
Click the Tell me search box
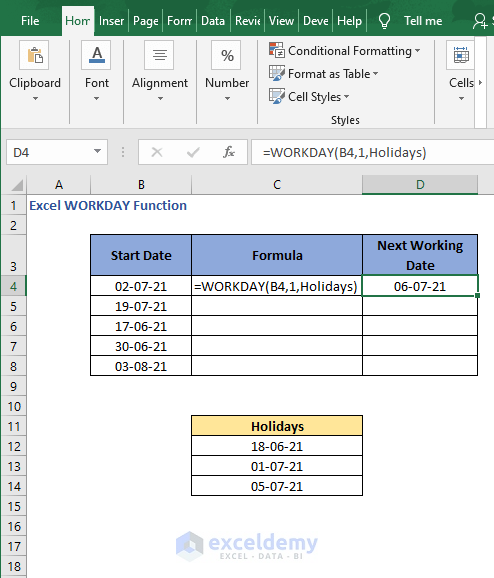pyautogui.click(x=423, y=21)
